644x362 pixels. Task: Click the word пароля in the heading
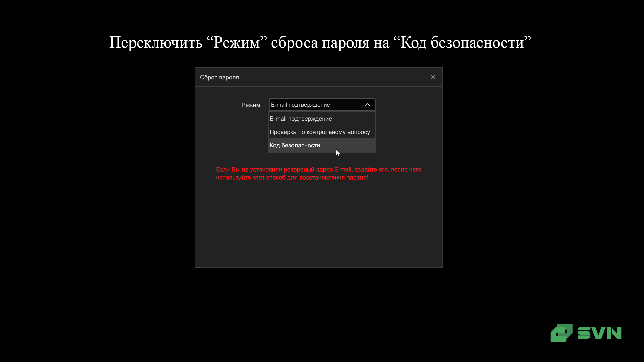[345, 43]
